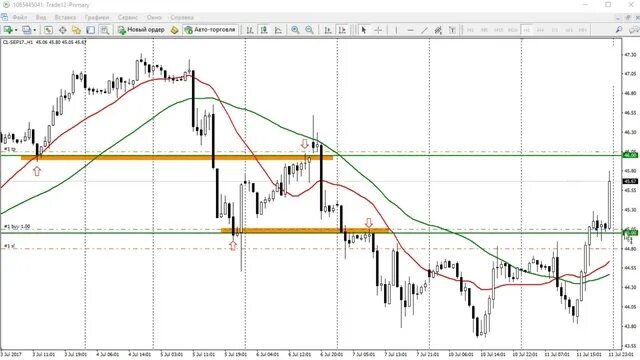The width and height of the screenshot is (640, 360).
Task: Zoom out the chart with minus magnifier
Action: pos(309,30)
